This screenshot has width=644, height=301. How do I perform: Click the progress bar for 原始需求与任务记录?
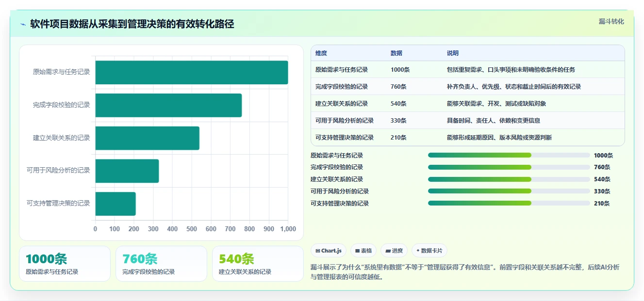tap(509, 155)
